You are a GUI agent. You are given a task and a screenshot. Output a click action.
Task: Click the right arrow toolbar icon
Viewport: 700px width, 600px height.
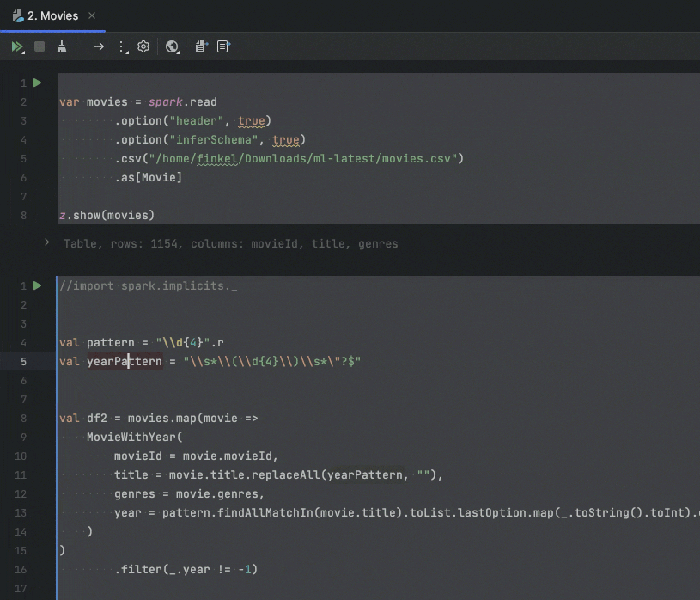[98, 46]
